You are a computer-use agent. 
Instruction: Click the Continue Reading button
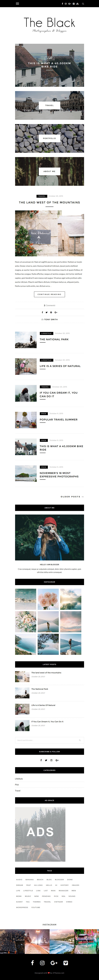pos(49,294)
